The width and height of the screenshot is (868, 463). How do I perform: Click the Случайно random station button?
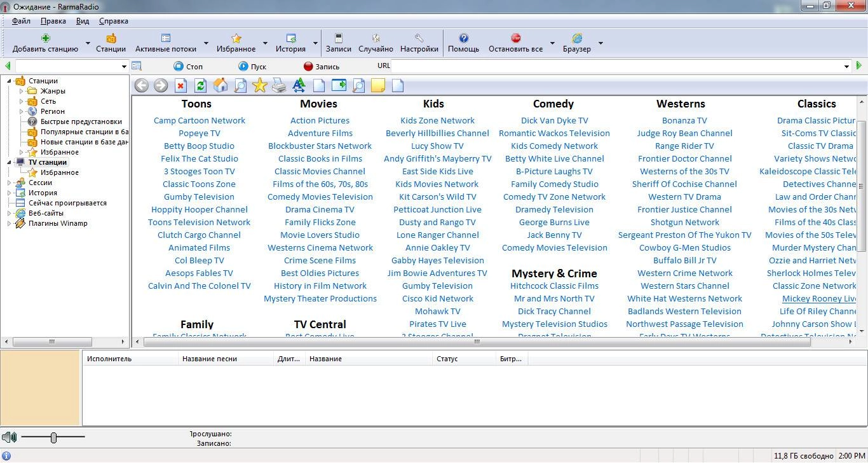click(x=376, y=43)
